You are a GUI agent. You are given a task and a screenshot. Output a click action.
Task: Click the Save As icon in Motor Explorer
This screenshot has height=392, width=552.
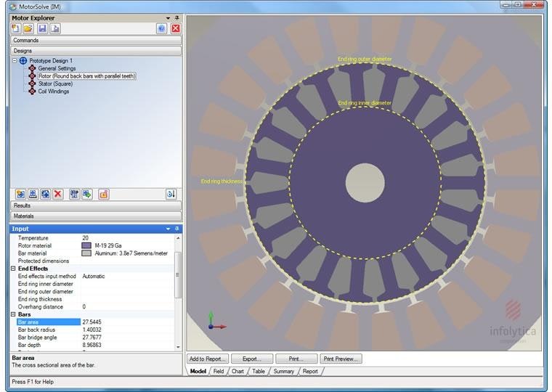click(55, 28)
